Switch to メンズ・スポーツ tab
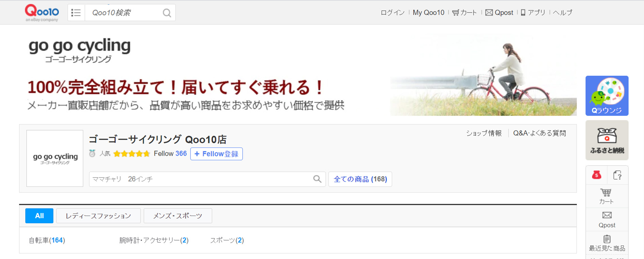 click(x=178, y=216)
